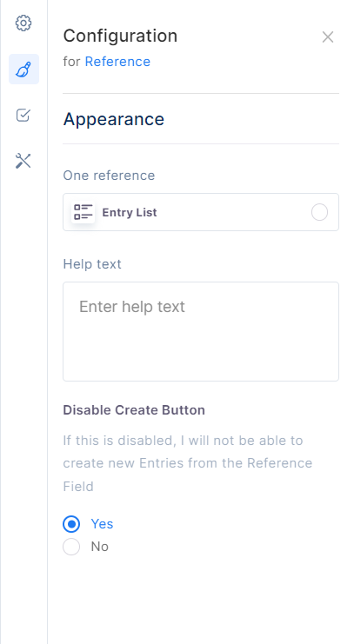Image resolution: width=354 pixels, height=644 pixels.
Task: Click the Appearance section heading
Action: (x=113, y=119)
